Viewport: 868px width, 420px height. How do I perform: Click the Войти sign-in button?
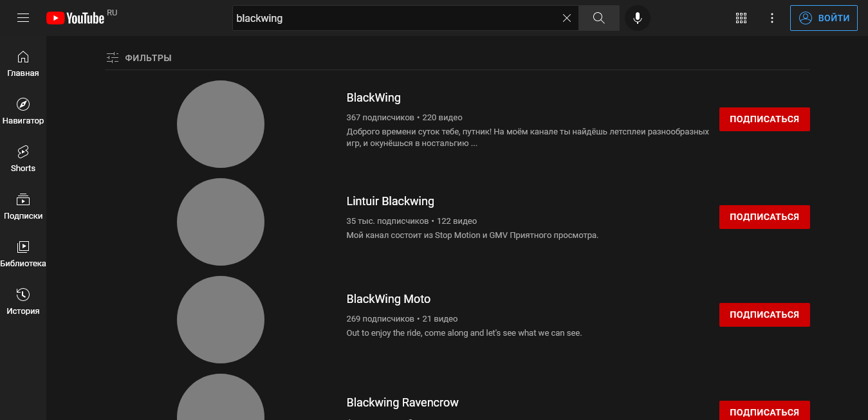[824, 18]
